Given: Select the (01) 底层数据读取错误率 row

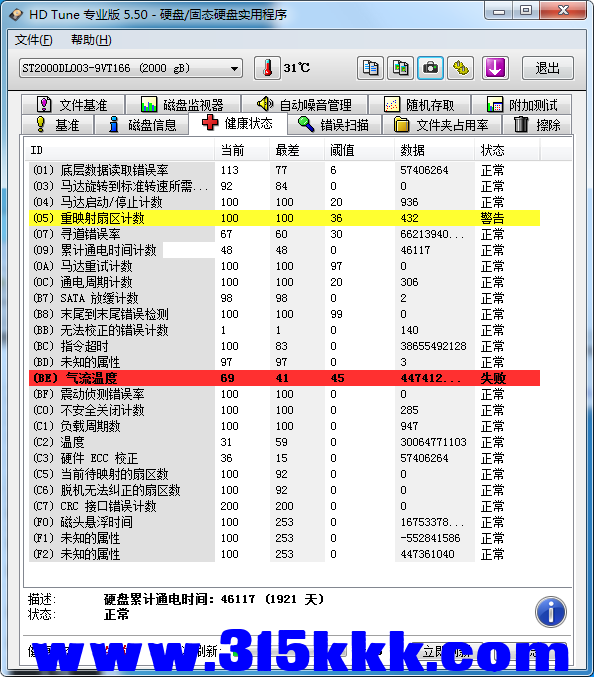Looking at the screenshot, I should tap(284, 170).
